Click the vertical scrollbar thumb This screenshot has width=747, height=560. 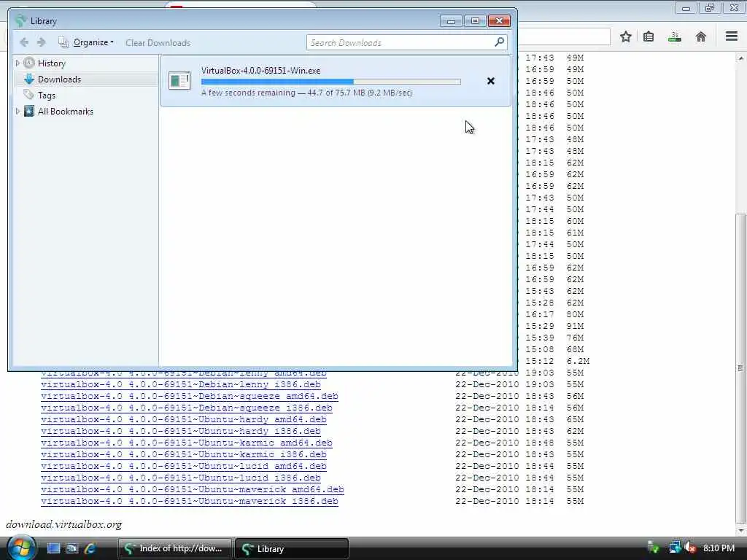click(741, 367)
